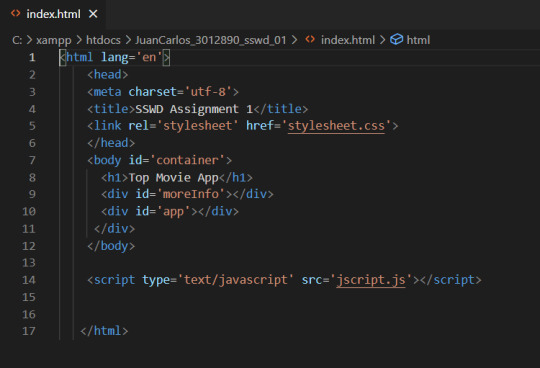This screenshot has width=540, height=368.
Task: Click the 'container' id value
Action: (187, 160)
